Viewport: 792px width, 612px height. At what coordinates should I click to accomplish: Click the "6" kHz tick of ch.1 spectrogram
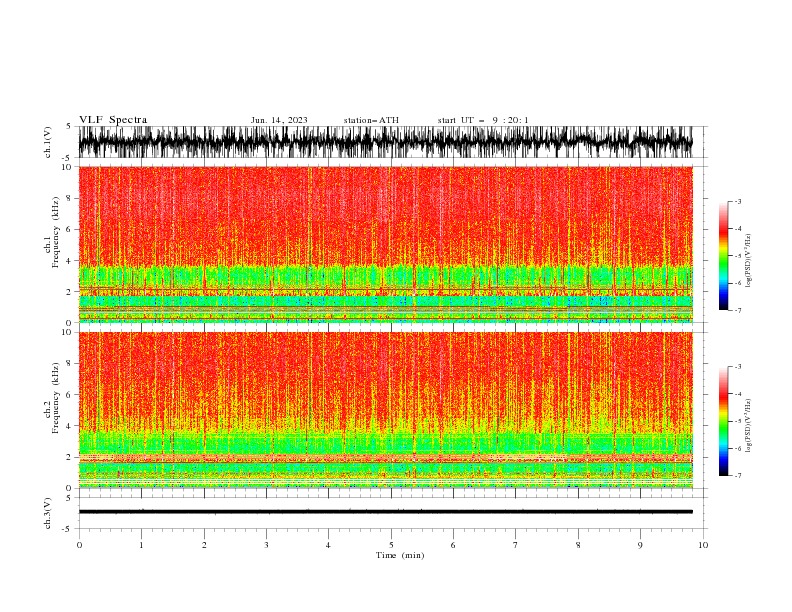coord(70,229)
